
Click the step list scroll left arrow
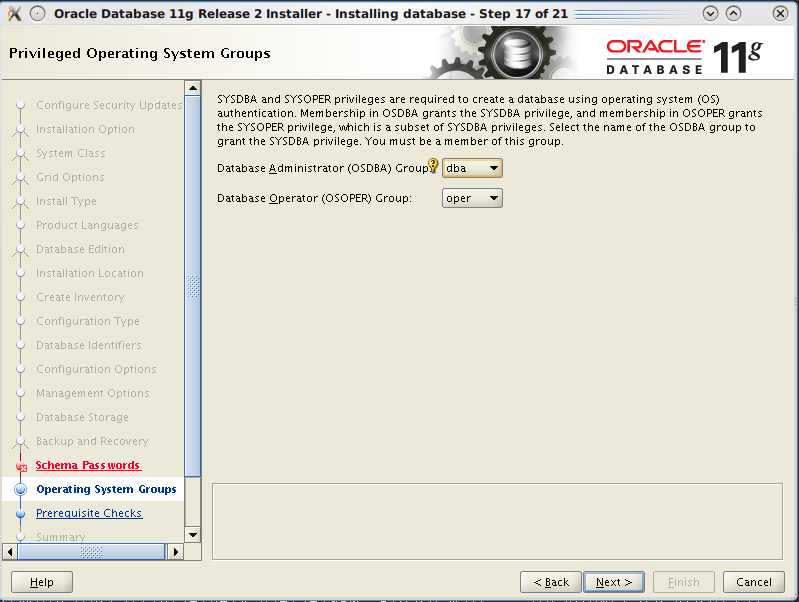tap(10, 552)
